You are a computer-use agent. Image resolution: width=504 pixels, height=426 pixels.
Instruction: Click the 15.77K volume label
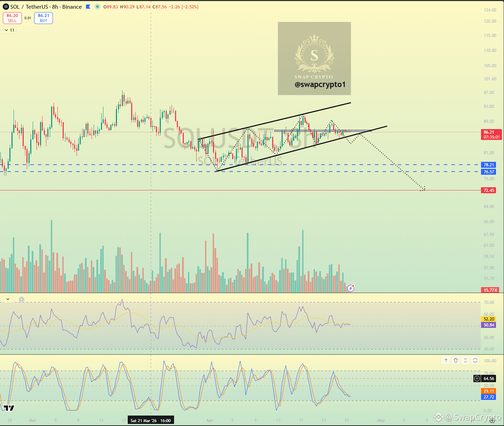(490, 290)
